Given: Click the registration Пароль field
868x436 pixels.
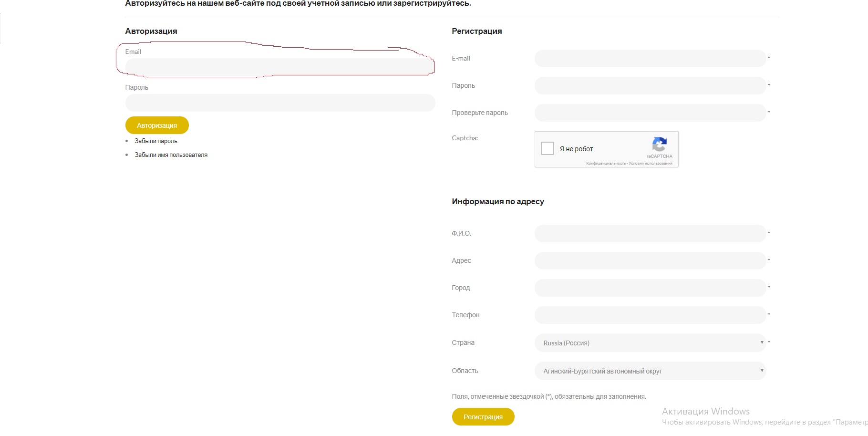Looking at the screenshot, I should coord(650,86).
